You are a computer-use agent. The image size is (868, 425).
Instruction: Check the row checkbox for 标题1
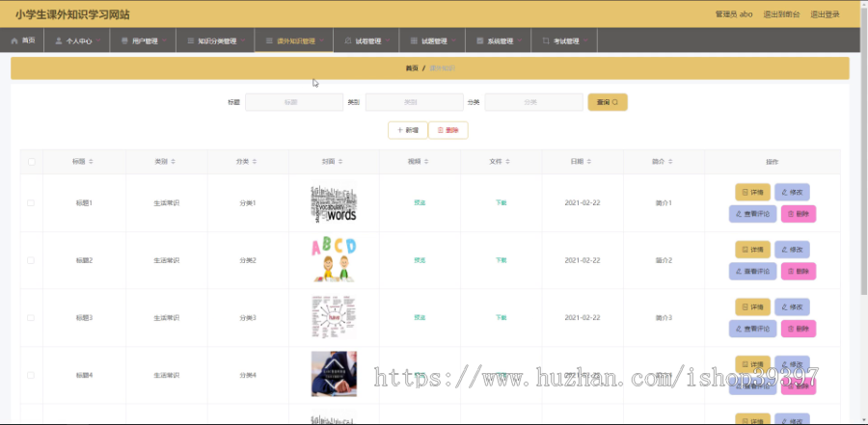coord(31,203)
